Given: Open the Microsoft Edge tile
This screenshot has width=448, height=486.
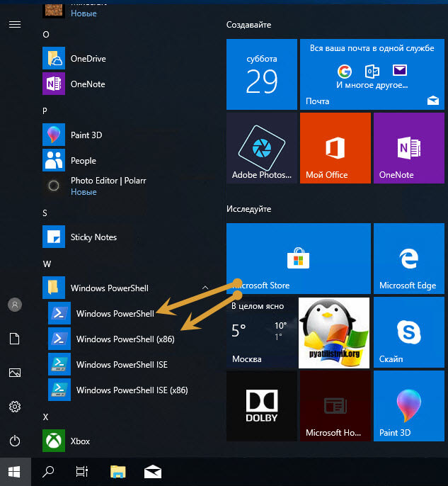Looking at the screenshot, I should pyautogui.click(x=408, y=258).
